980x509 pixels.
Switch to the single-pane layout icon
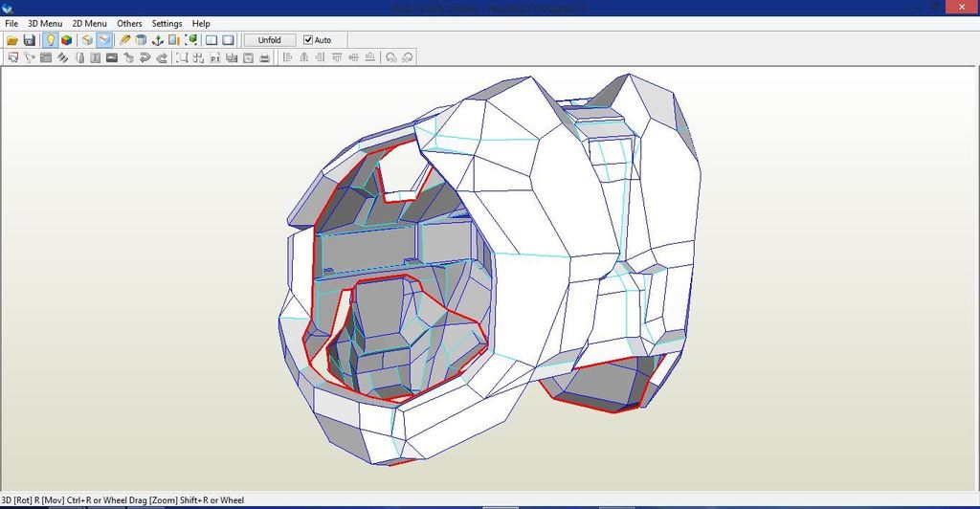click(x=228, y=40)
